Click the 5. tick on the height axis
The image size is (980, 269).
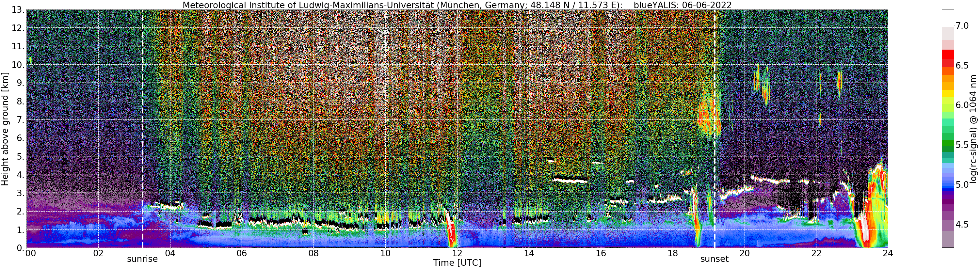tap(20, 156)
